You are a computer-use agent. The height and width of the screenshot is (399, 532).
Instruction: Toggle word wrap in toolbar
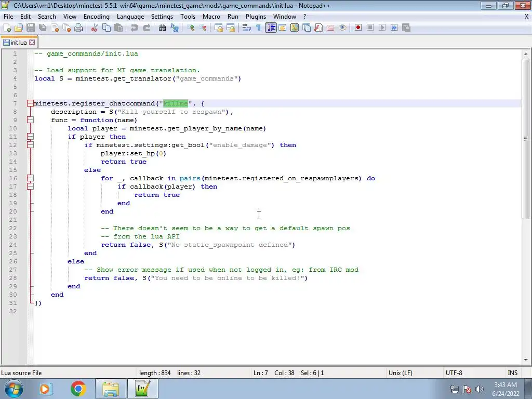coord(247,28)
